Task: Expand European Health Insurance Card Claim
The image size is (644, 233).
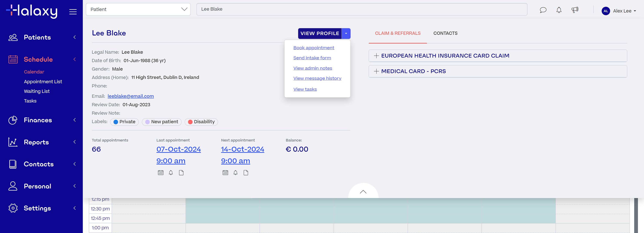Action: point(498,56)
